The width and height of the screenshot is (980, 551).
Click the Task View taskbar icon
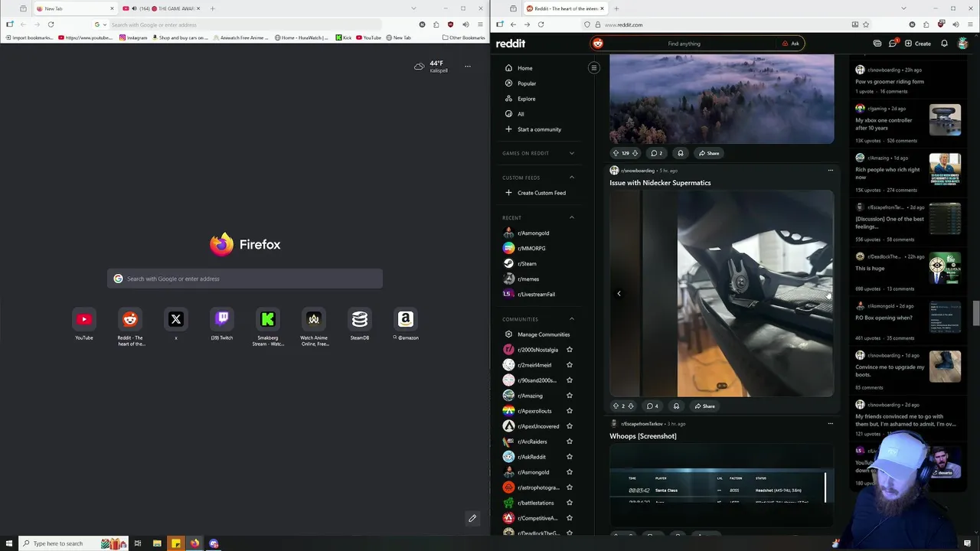click(x=138, y=543)
